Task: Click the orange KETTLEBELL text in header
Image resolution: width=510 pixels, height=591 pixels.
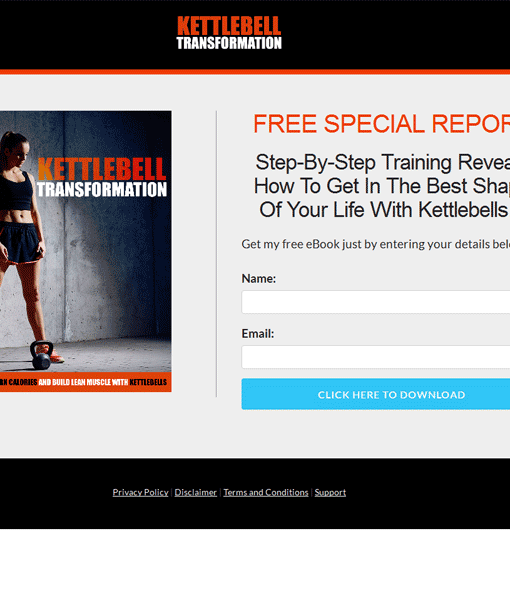Action: (229, 26)
